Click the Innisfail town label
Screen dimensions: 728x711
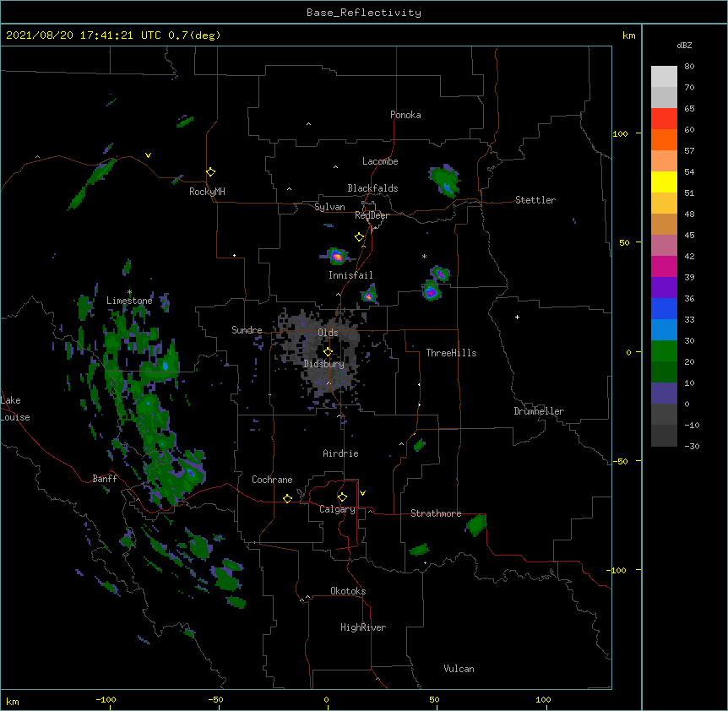(x=350, y=275)
